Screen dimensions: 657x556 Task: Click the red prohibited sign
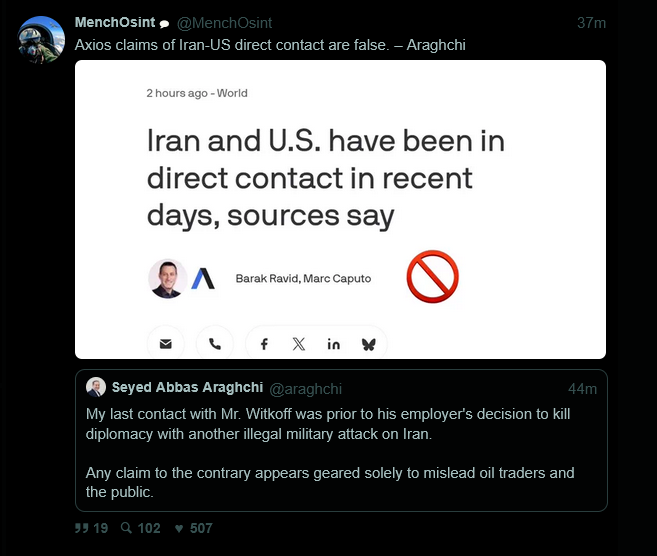[x=432, y=277]
